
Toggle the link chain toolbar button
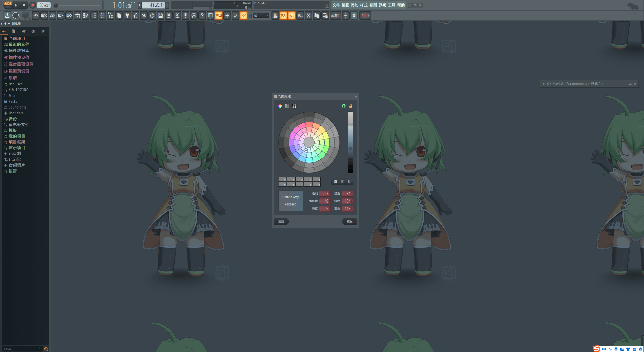click(243, 16)
